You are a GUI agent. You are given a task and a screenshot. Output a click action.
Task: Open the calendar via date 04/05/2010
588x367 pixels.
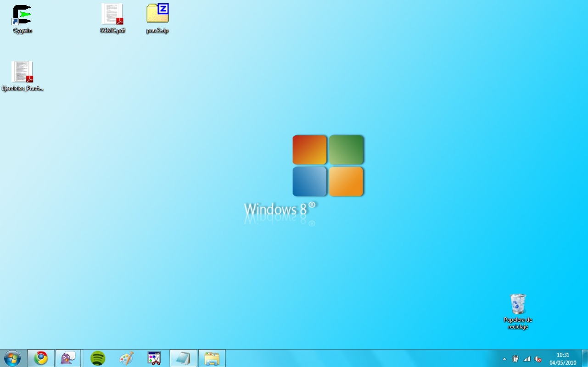(x=562, y=362)
